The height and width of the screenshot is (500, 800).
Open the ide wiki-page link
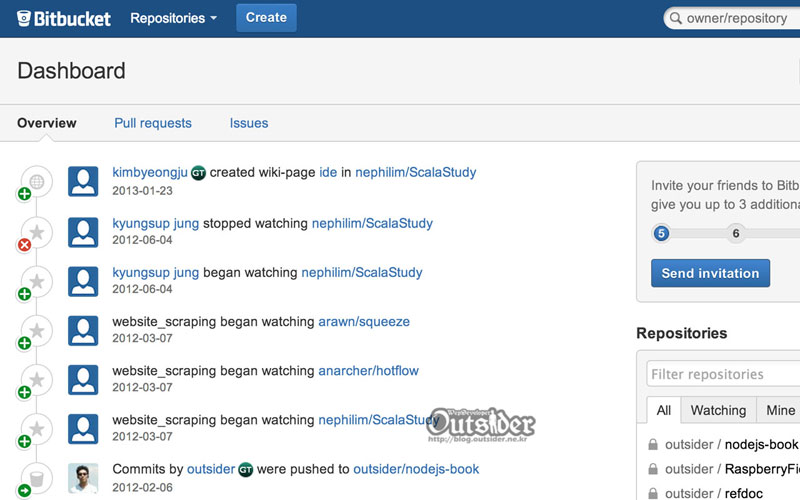[x=328, y=172]
